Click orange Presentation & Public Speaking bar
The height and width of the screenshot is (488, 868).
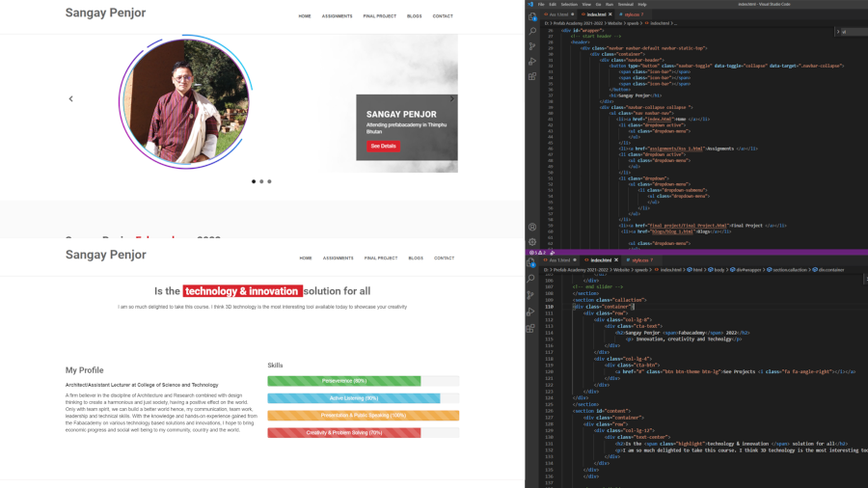pos(364,416)
